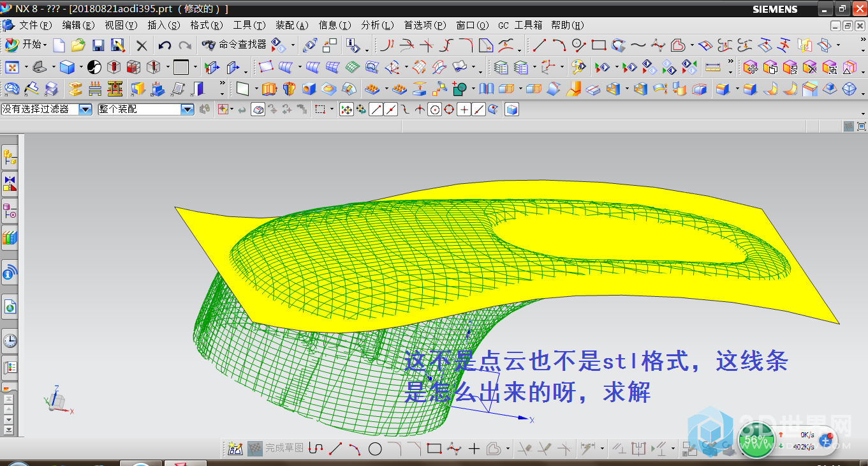The height and width of the screenshot is (466, 868).
Task: Click the view triad coordinate axes
Action: coord(57,400)
